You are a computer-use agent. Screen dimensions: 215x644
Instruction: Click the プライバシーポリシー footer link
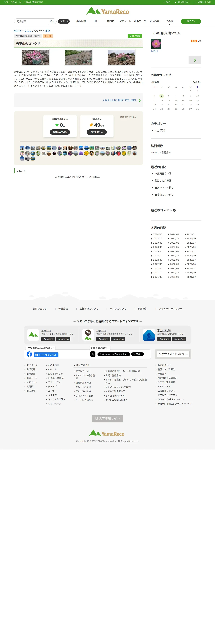[x=170, y=309]
